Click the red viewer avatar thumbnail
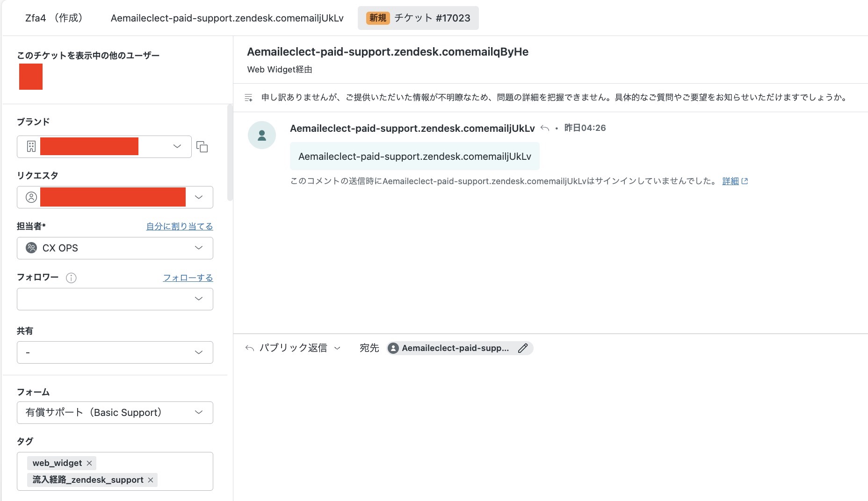Viewport: 868px width, 501px height. pyautogui.click(x=31, y=77)
